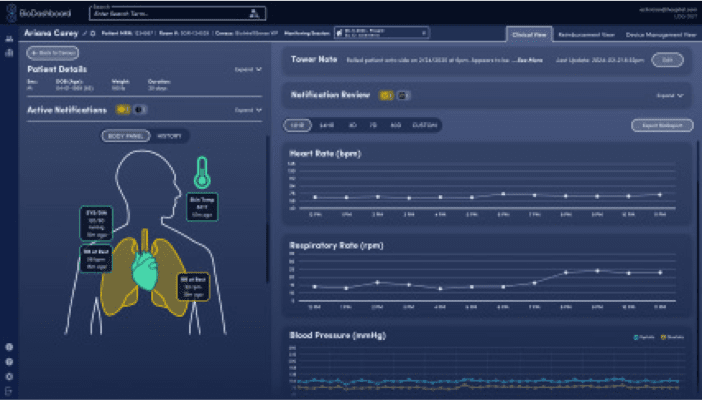The height and width of the screenshot is (400, 702).
Task: Open the Device Management View tab
Action: pyautogui.click(x=661, y=33)
